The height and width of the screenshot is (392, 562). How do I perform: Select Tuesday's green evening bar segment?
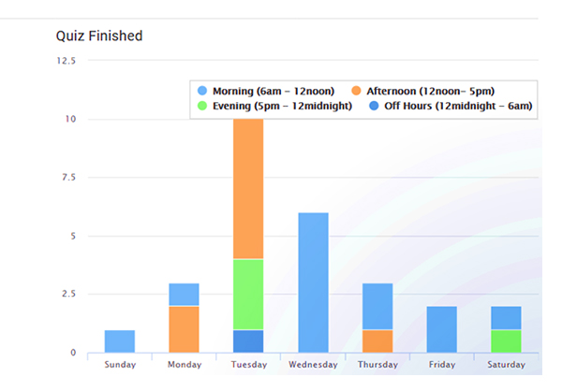point(248,294)
